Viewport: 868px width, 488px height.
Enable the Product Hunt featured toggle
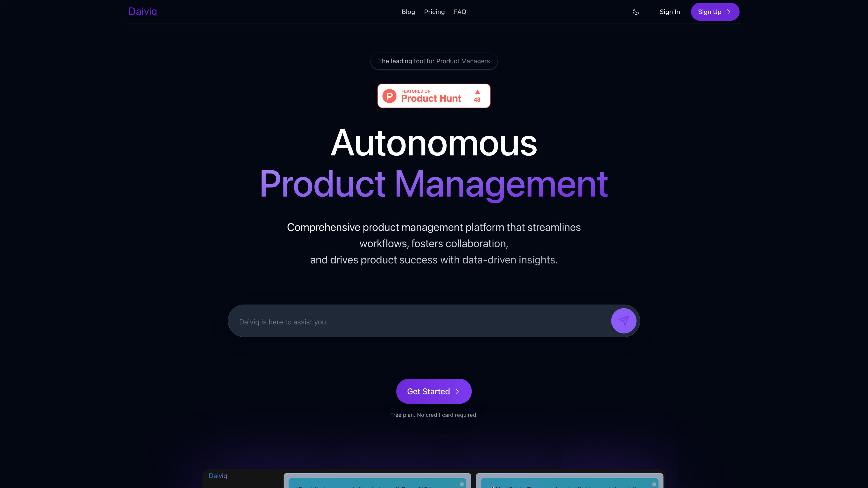click(434, 95)
